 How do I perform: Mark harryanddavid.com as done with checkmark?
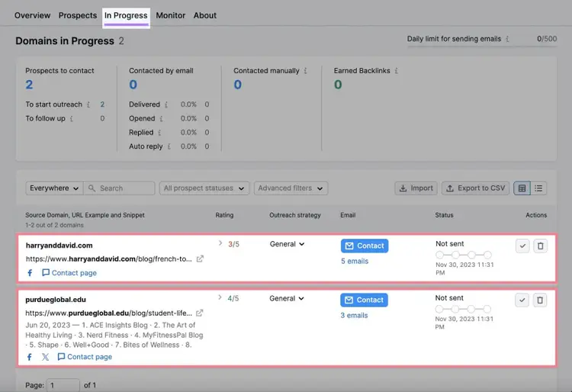pos(522,246)
